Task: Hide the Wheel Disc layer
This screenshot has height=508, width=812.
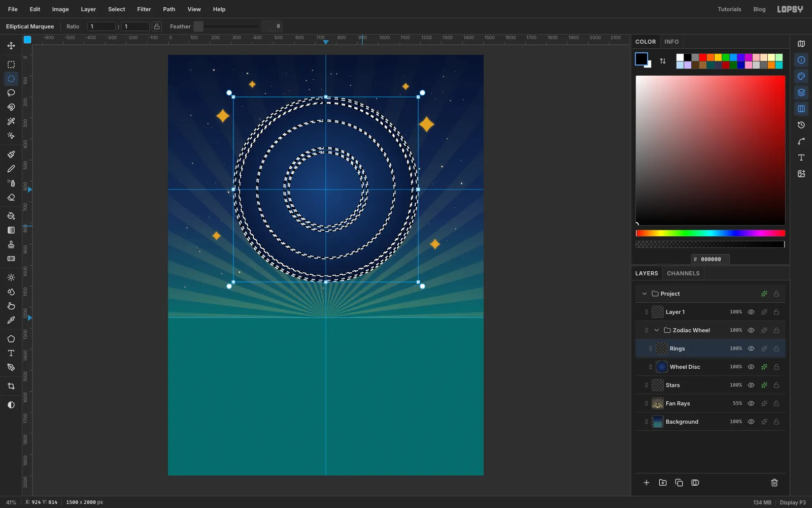Action: pos(751,367)
